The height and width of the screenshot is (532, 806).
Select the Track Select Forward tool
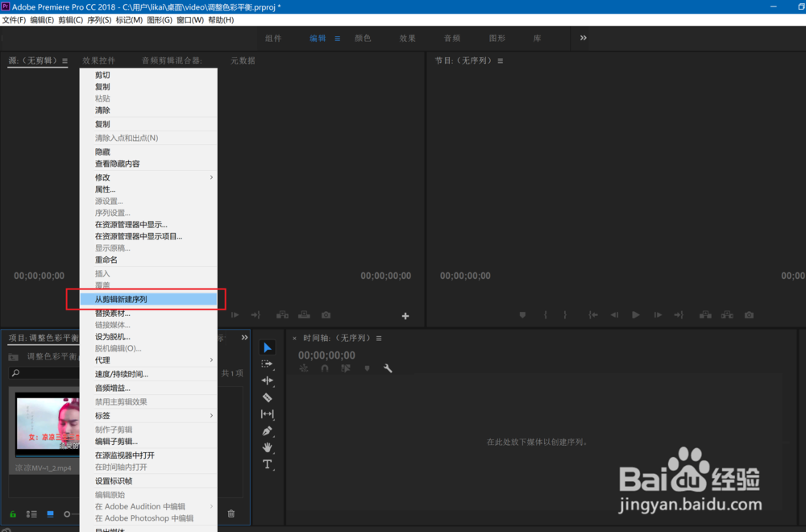pyautogui.click(x=267, y=364)
